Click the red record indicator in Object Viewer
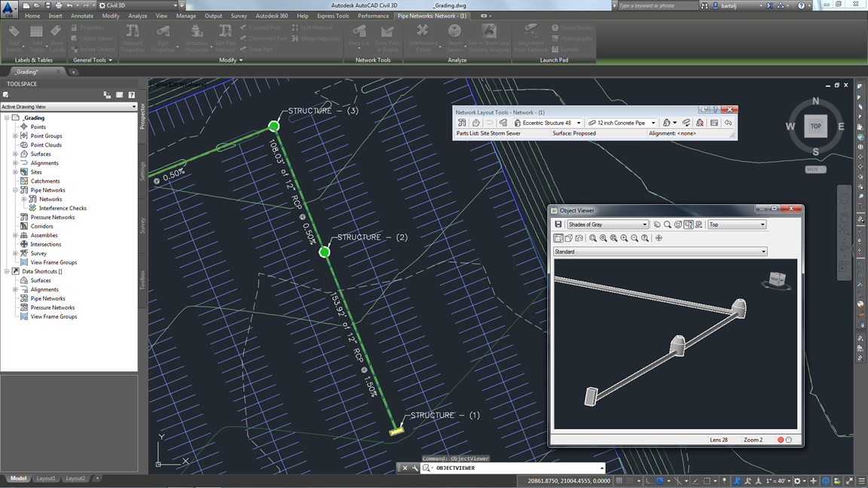The width and height of the screenshot is (868, 488). tap(781, 440)
